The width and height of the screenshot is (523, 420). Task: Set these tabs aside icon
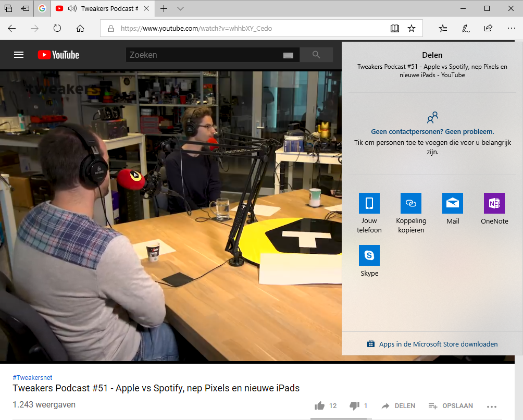pyautogui.click(x=25, y=8)
